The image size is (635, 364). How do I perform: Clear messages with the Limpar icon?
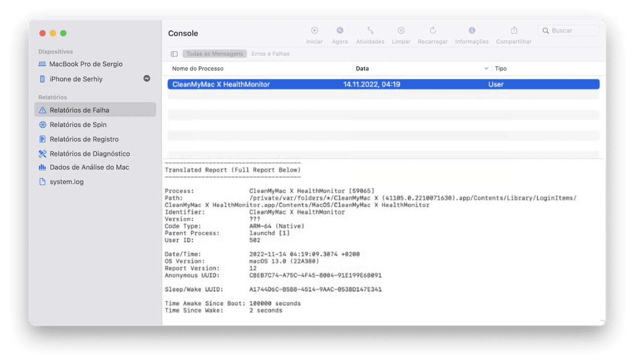tap(401, 31)
